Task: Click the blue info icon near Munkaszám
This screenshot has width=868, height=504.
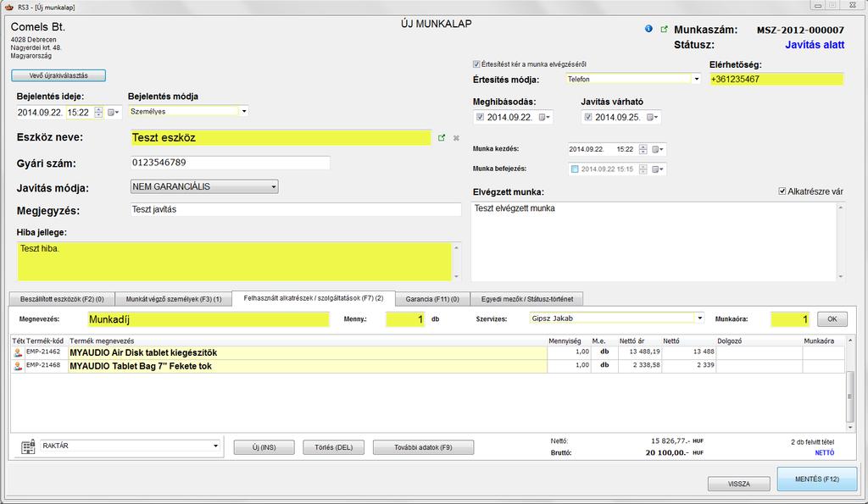Action: coord(648,29)
